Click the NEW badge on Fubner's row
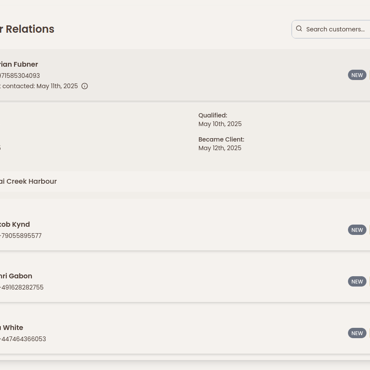370x370 pixels. click(357, 75)
